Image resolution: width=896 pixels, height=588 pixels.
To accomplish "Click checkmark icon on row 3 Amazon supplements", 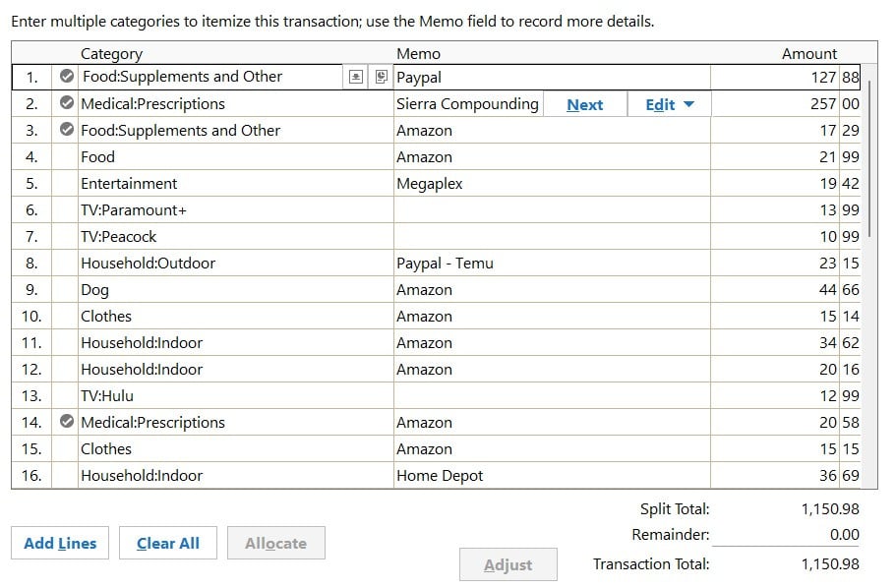I will 66,130.
